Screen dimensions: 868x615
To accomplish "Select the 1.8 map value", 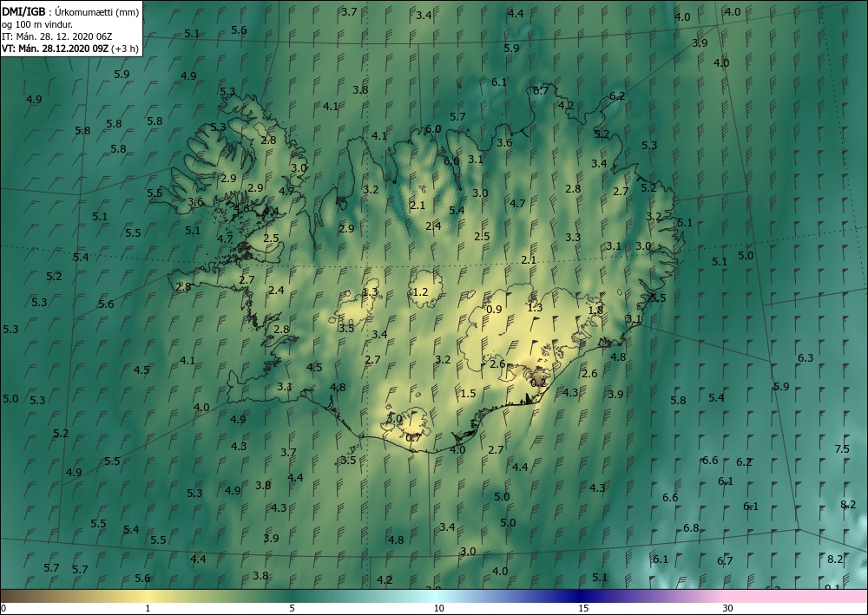I will (595, 311).
